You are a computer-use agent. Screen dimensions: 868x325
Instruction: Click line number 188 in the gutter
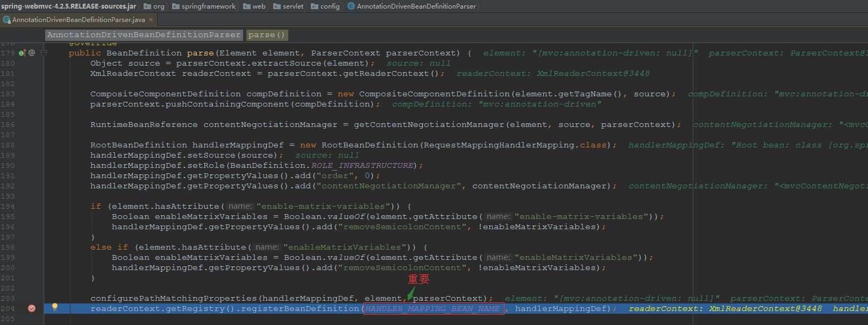tap(8, 145)
